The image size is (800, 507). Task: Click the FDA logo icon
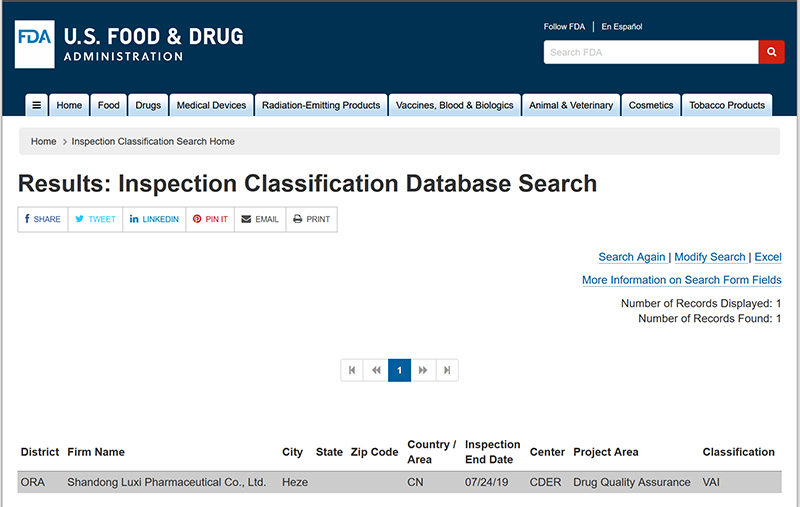pos(35,44)
